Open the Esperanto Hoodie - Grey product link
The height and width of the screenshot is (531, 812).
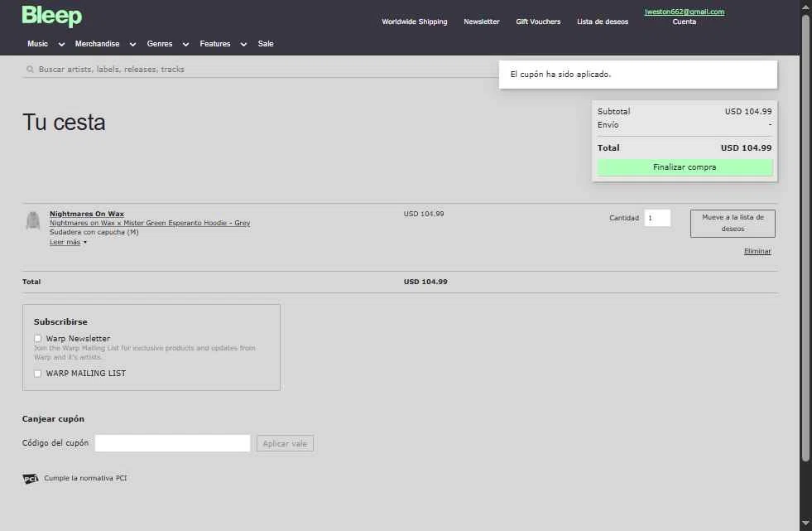coord(150,223)
